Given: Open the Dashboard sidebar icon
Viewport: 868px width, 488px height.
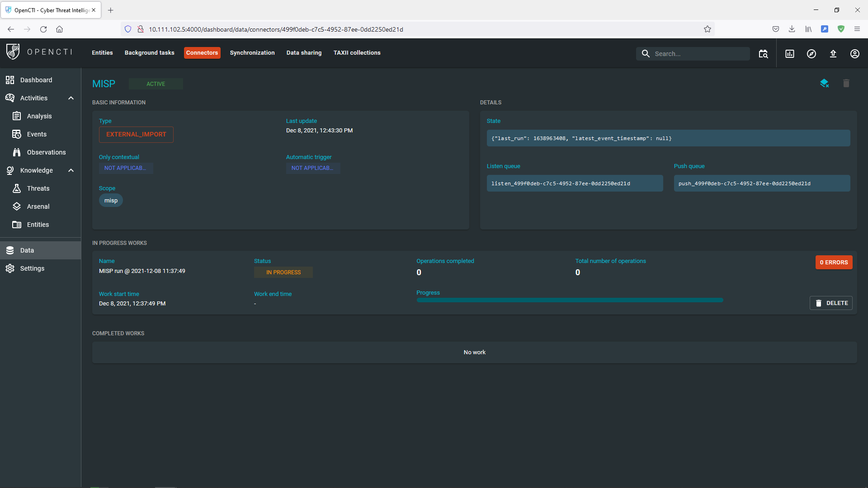Looking at the screenshot, I should (x=10, y=80).
